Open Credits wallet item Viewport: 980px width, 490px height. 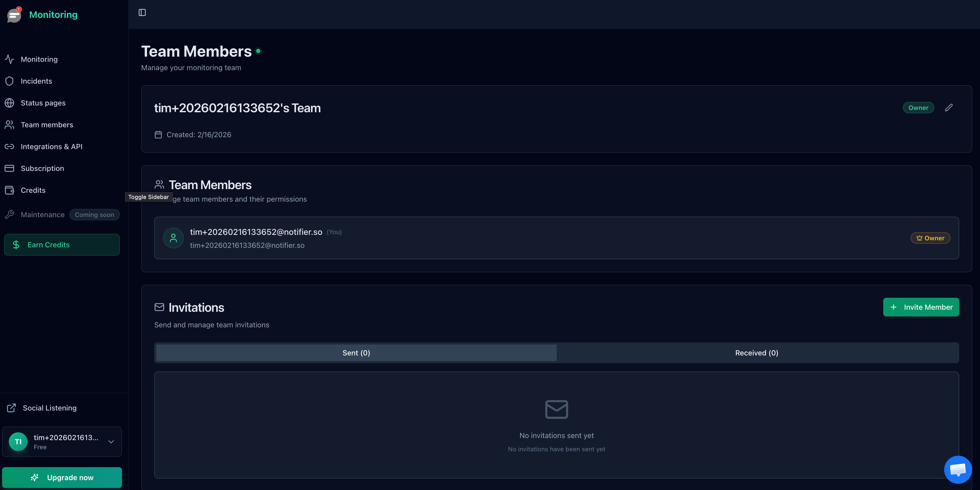pyautogui.click(x=33, y=190)
